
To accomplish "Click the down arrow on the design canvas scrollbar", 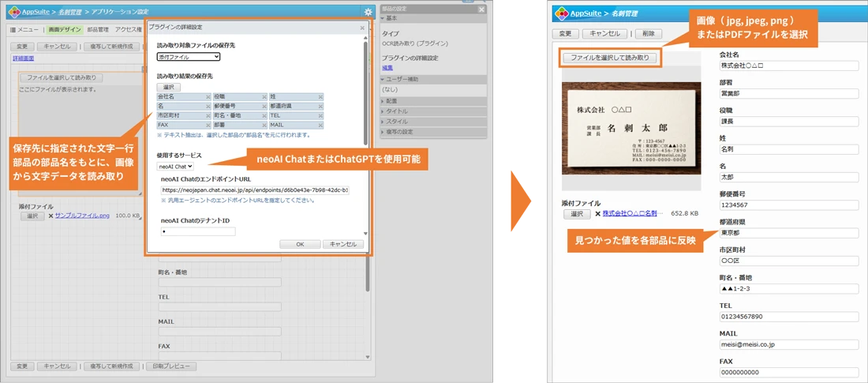I will (x=366, y=356).
